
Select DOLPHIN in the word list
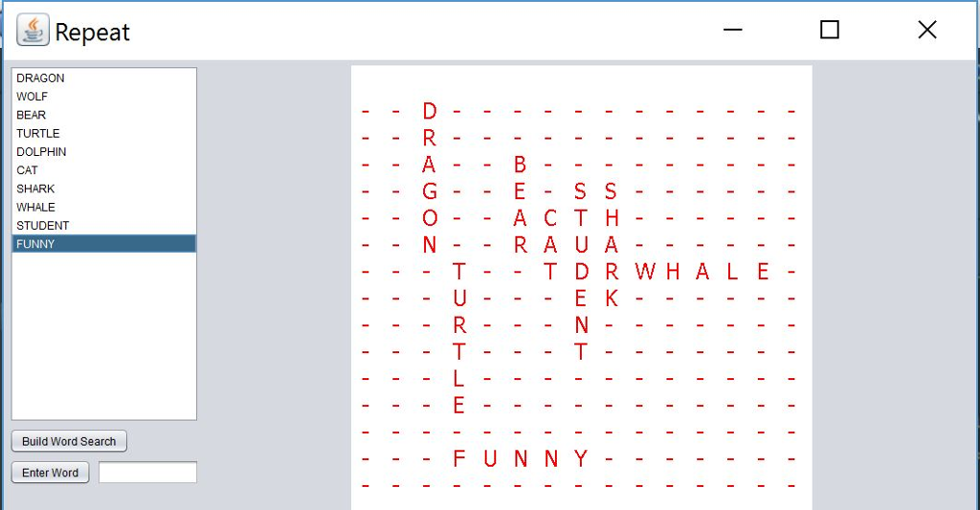[x=103, y=152]
